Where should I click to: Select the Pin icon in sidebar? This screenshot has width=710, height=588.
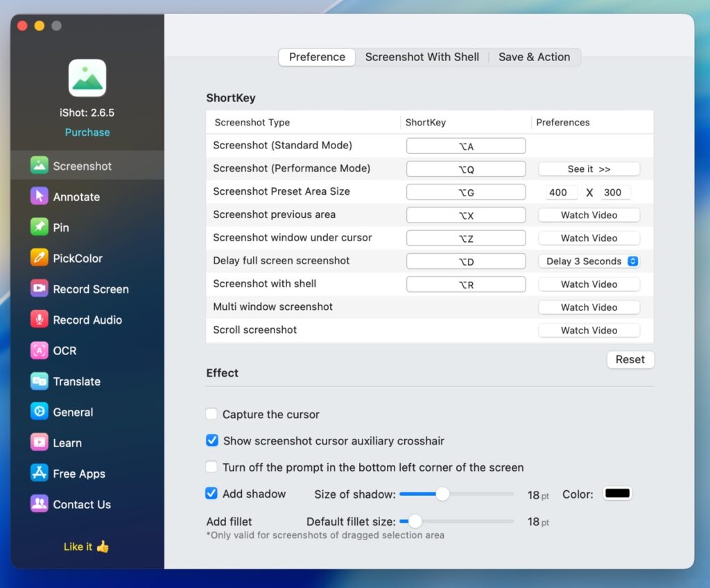point(40,227)
